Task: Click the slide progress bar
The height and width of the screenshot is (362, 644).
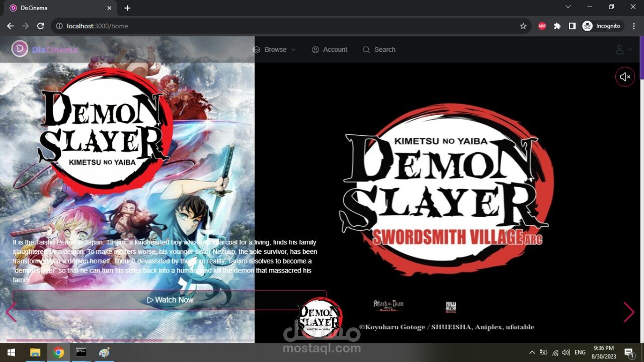Action: pyautogui.click(x=85, y=340)
